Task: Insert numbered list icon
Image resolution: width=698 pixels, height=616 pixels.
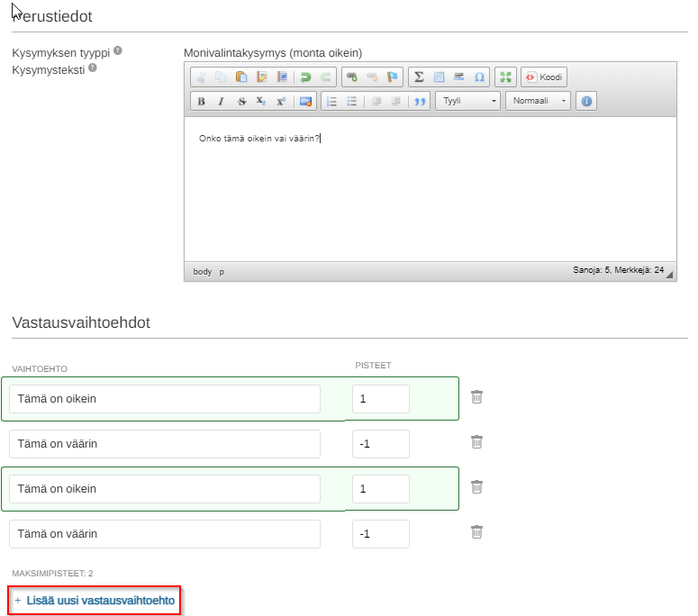Action: [331, 101]
